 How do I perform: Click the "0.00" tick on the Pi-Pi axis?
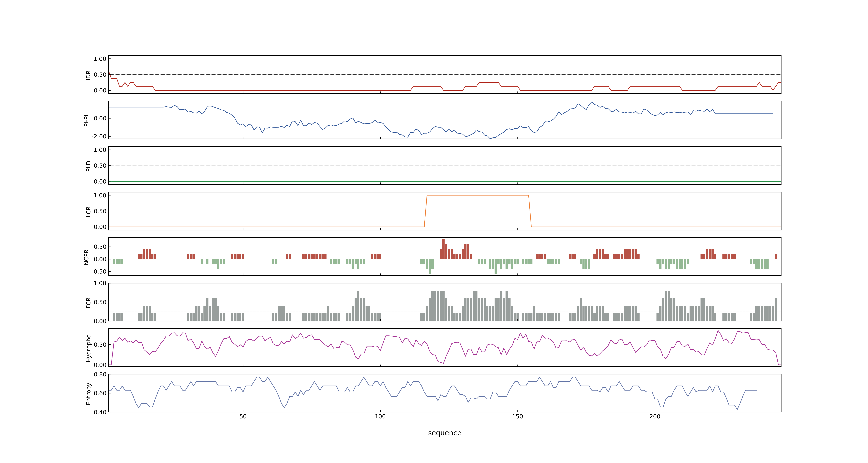100,118
